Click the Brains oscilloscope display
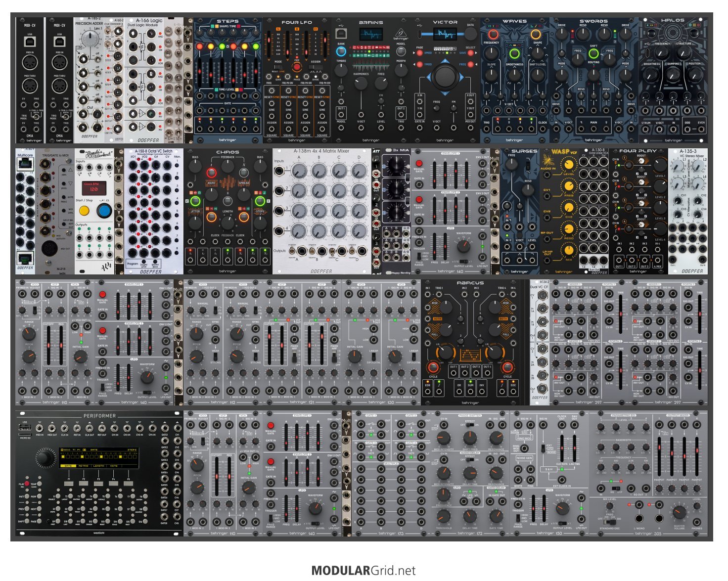This screenshot has width=728, height=581. click(x=371, y=34)
